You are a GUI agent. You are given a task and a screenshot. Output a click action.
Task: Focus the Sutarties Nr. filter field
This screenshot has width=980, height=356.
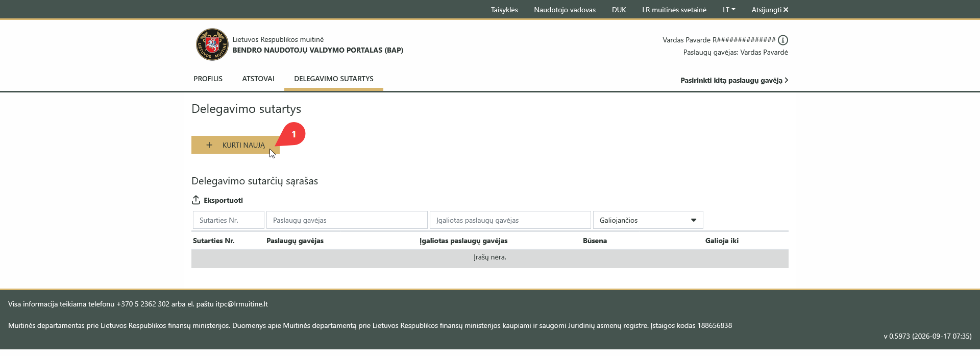(229, 220)
